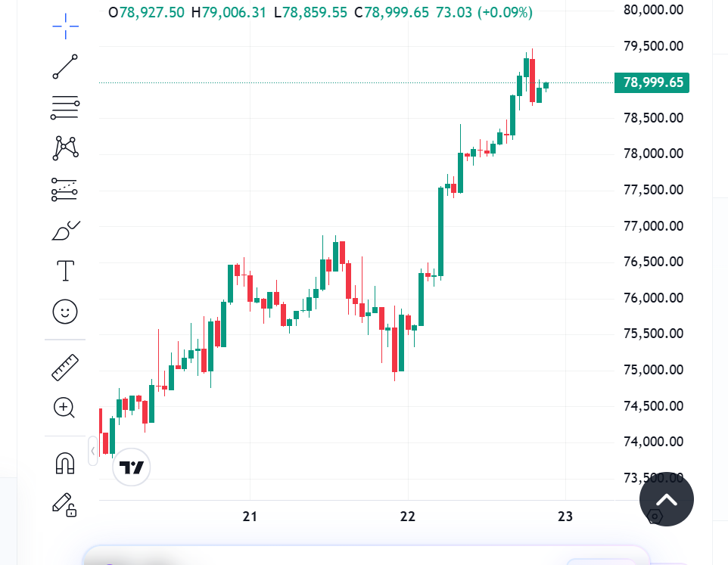Toggle magnet mode for drawings
The width and height of the screenshot is (728, 565).
pos(65,463)
